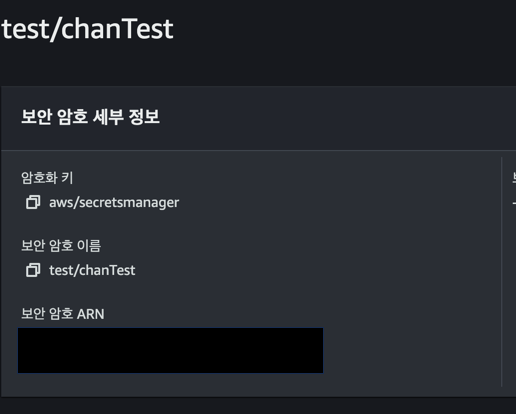Copy the aws/secretsmanager encryption key

(33, 202)
